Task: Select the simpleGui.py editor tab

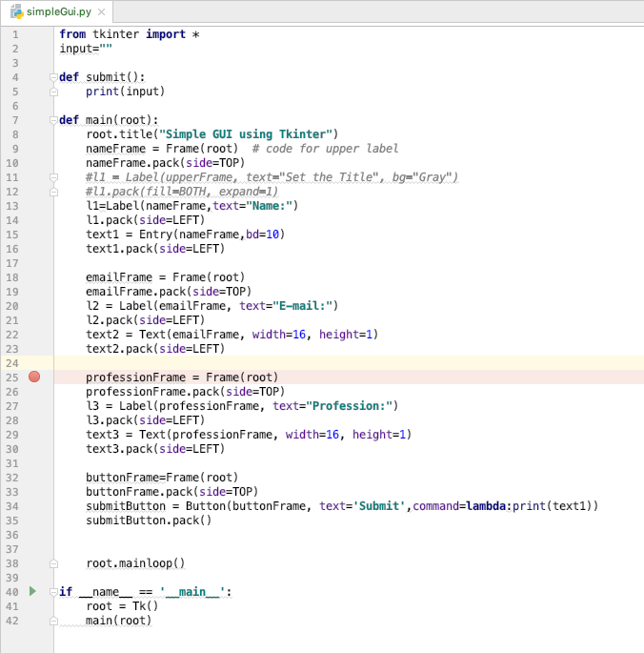Action: point(56,11)
